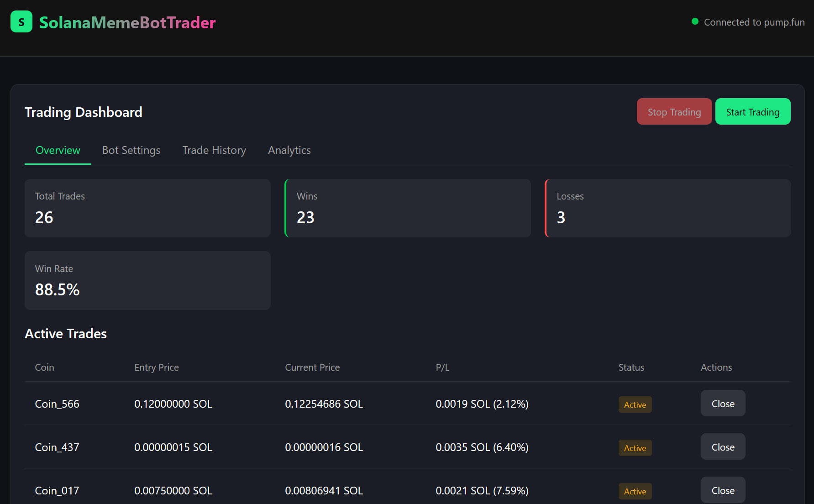Click the Active Trades heading
The image size is (814, 504).
click(x=66, y=334)
